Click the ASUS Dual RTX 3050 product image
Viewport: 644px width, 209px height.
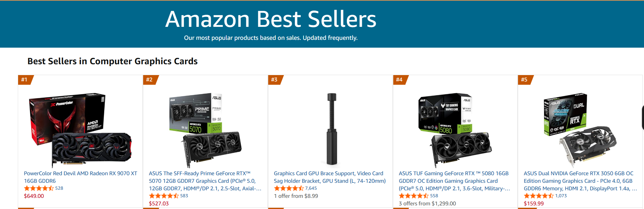point(580,130)
